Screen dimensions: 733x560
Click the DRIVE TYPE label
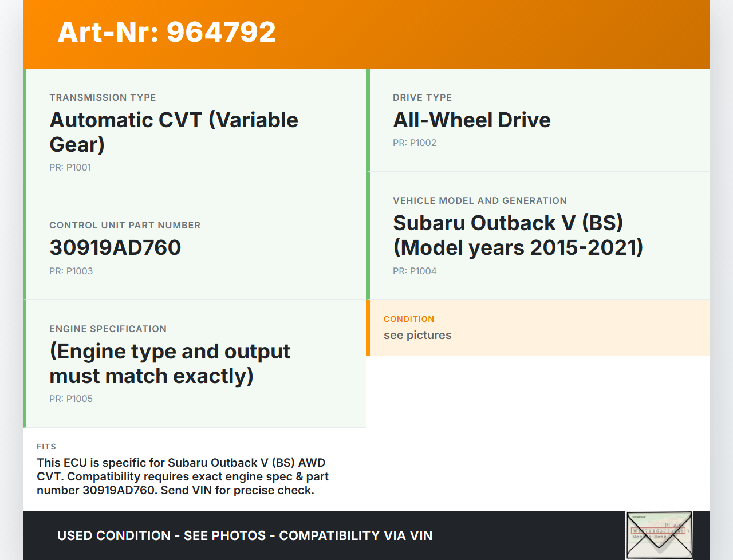tap(422, 98)
